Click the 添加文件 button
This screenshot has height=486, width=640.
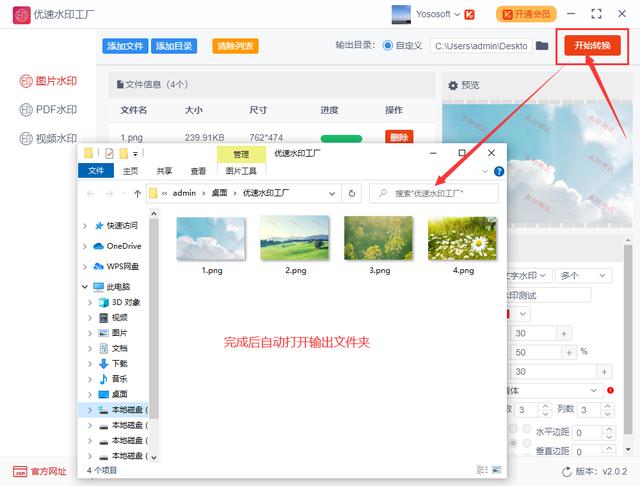(x=125, y=46)
